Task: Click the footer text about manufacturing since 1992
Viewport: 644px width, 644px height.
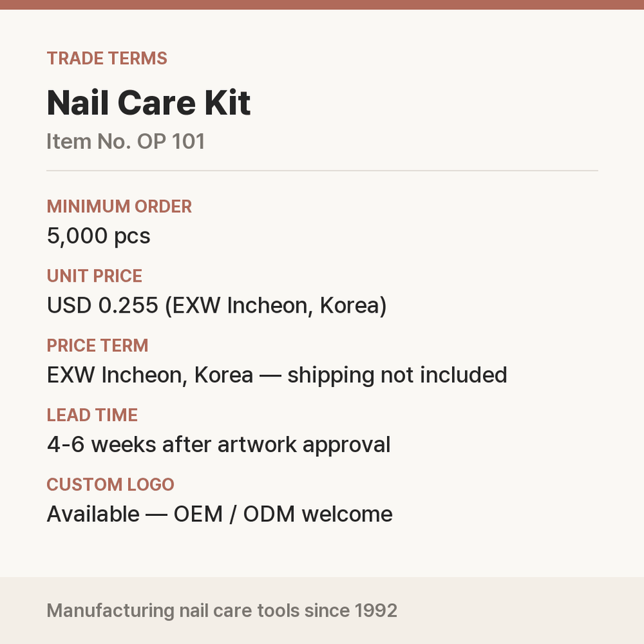Action: 222,610
